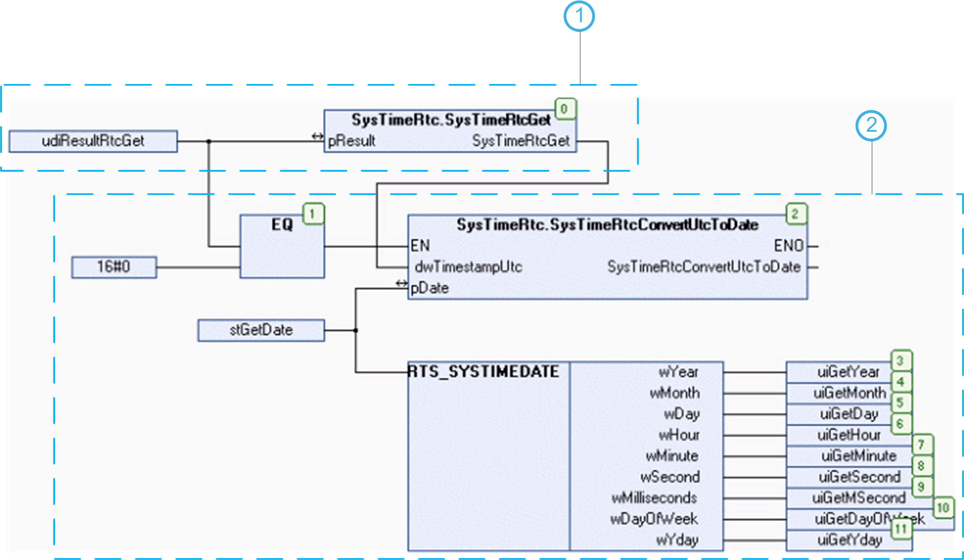This screenshot has width=964, height=560.
Task: Click the bidirectional arrow beside pResult
Action: tap(317, 136)
